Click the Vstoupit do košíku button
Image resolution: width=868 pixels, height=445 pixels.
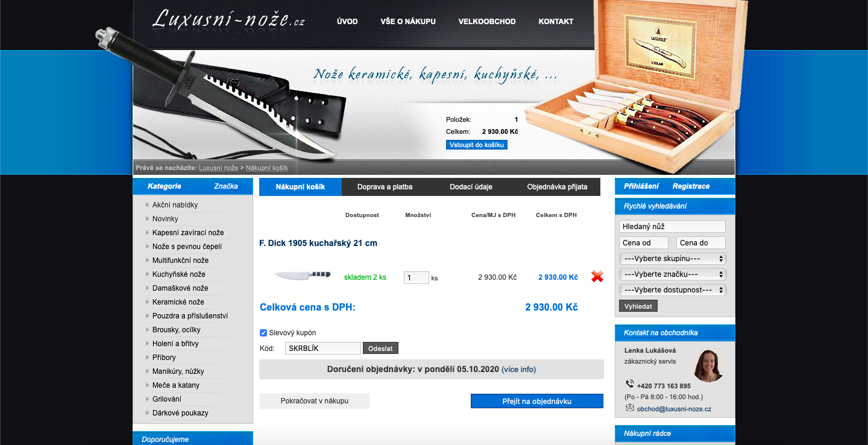click(x=477, y=145)
